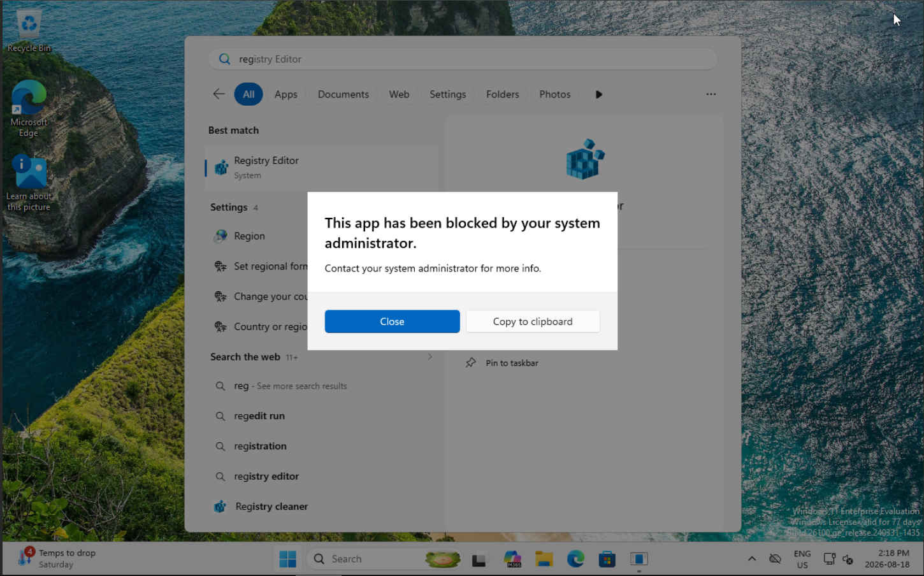This screenshot has height=576, width=924.
Task: Copy the blocked message to clipboard
Action: click(x=533, y=322)
